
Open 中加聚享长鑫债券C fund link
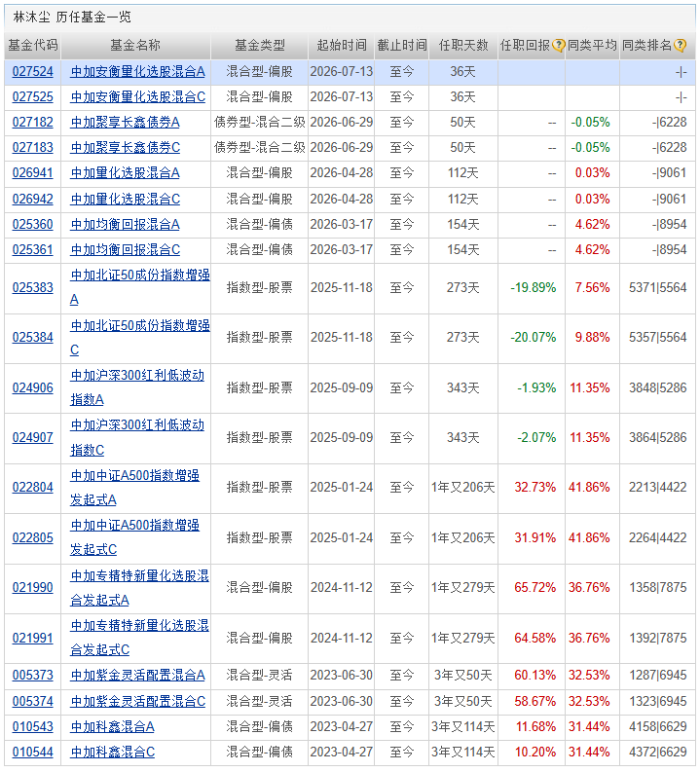(x=125, y=148)
